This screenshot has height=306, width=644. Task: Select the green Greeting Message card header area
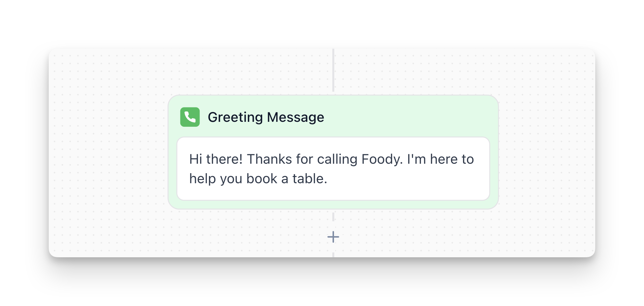406,116
